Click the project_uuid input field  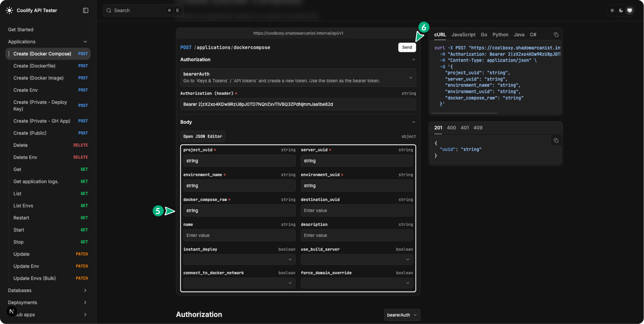[239, 161]
